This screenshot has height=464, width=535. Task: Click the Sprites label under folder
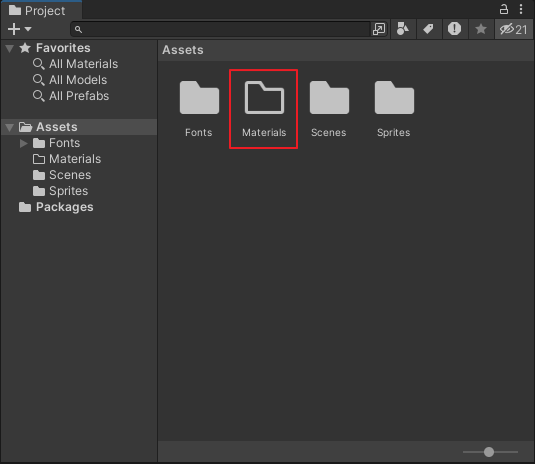(393, 132)
